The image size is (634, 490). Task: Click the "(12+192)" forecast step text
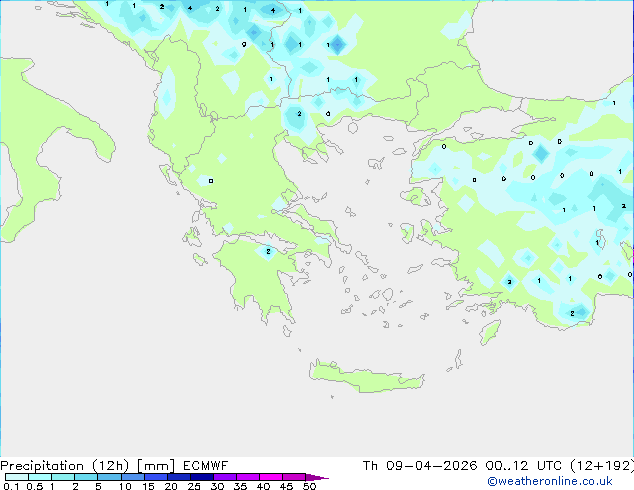(x=602, y=466)
